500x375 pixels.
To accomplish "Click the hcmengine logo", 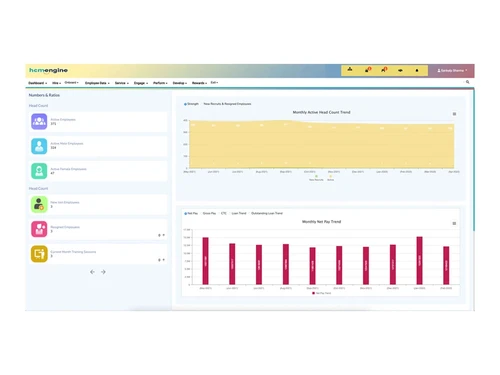I will (48, 70).
